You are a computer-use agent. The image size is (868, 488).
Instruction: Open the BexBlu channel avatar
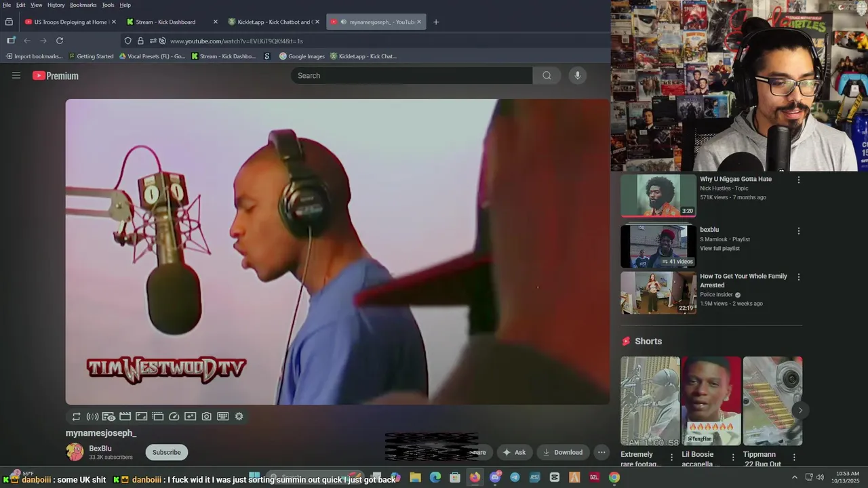point(75,452)
